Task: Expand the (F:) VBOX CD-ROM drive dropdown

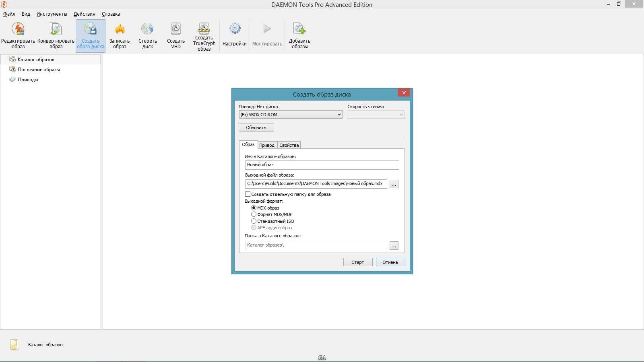Action: click(x=291, y=115)
